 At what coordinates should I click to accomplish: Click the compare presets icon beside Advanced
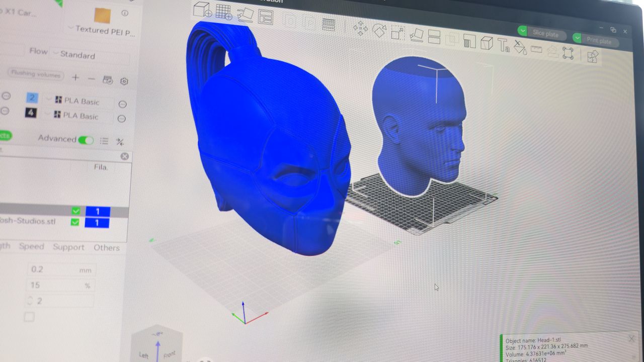pyautogui.click(x=120, y=142)
